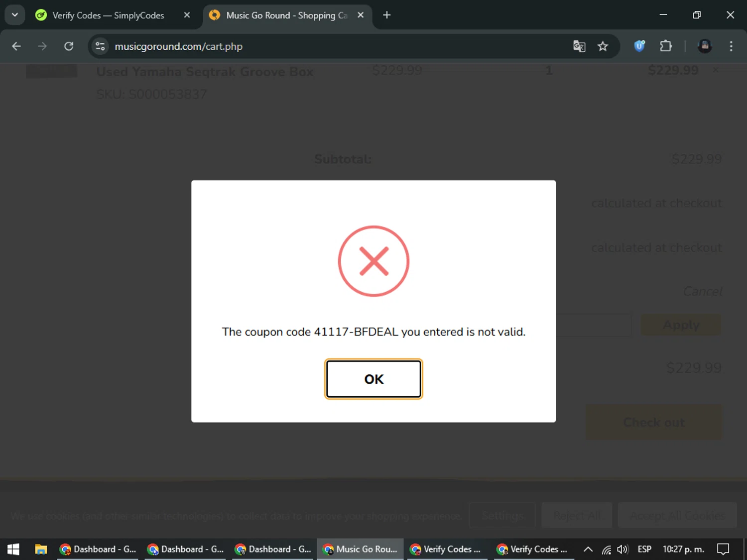Screen dimensions: 747x560
Task: Click OK in the invalid coupon dialog
Action: [373, 379]
